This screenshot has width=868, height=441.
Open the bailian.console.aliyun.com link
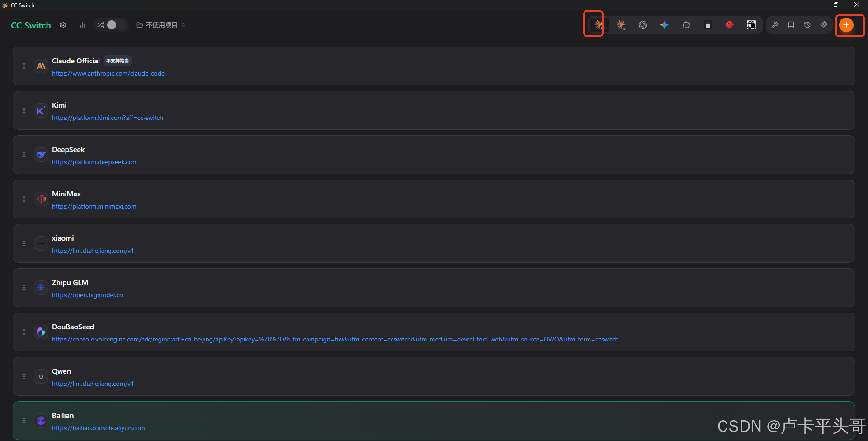[99, 428]
